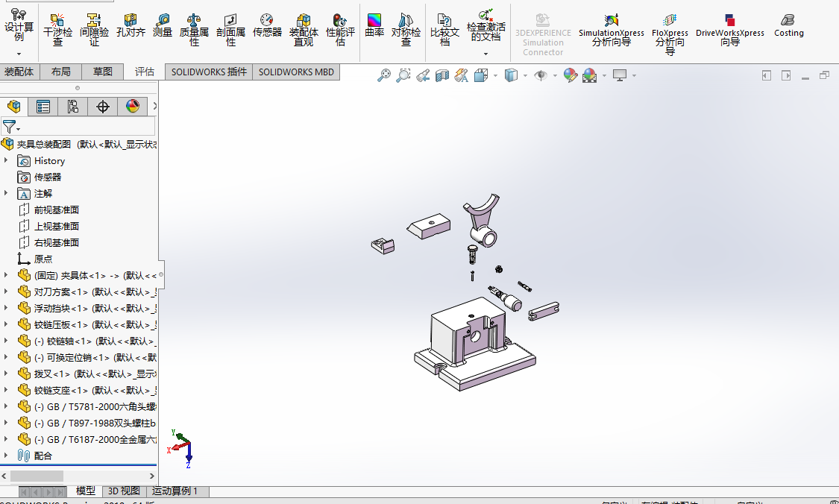Launch Hole Alignment (孔对齐) check
The image size is (839, 504).
coord(131,25)
